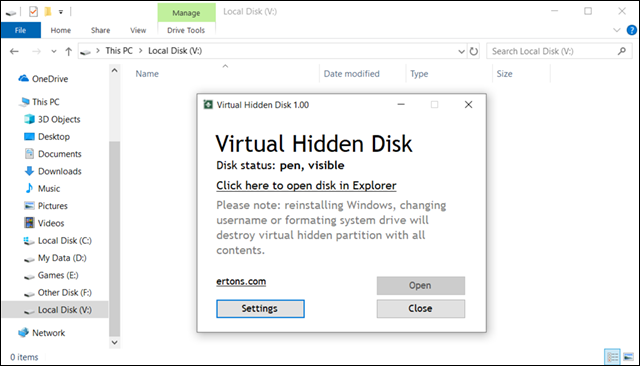
Task: Click This PC in the address bar
Action: click(119, 51)
